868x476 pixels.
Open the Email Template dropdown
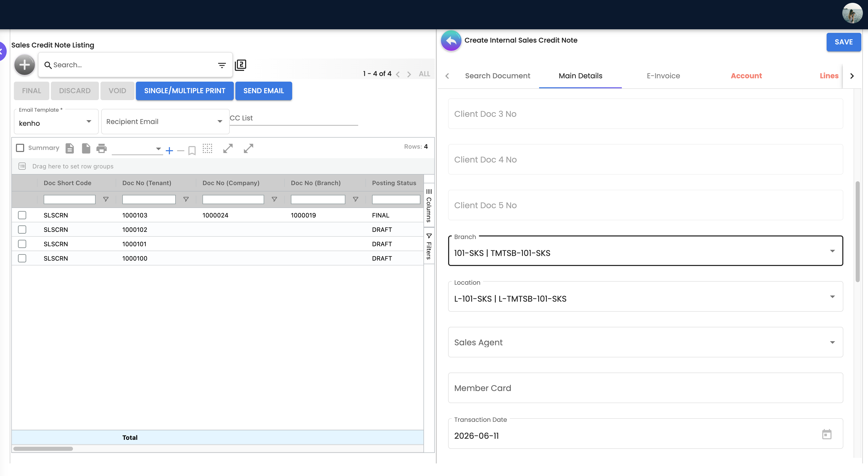click(x=56, y=121)
